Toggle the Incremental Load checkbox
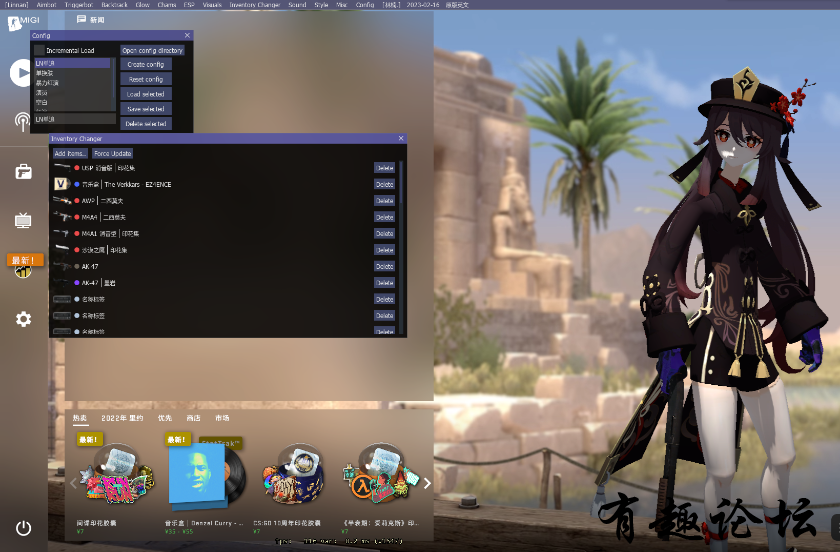Screen dimensions: 840x552 click(x=39, y=50)
